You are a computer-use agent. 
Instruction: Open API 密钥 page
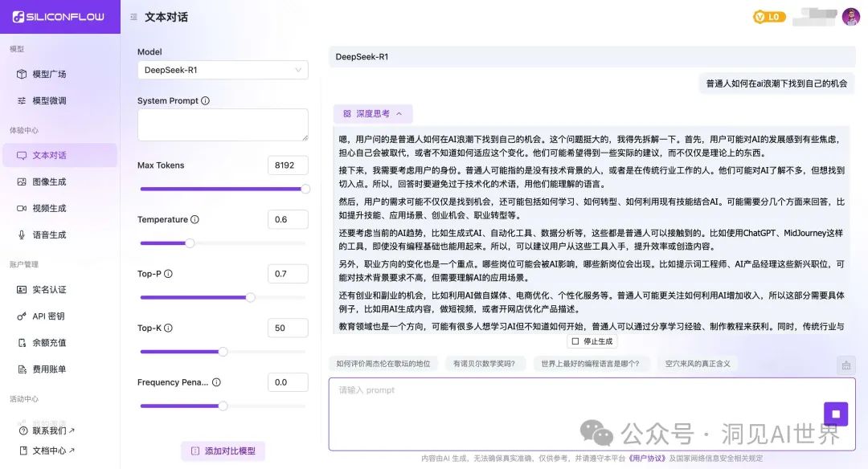click(48, 316)
